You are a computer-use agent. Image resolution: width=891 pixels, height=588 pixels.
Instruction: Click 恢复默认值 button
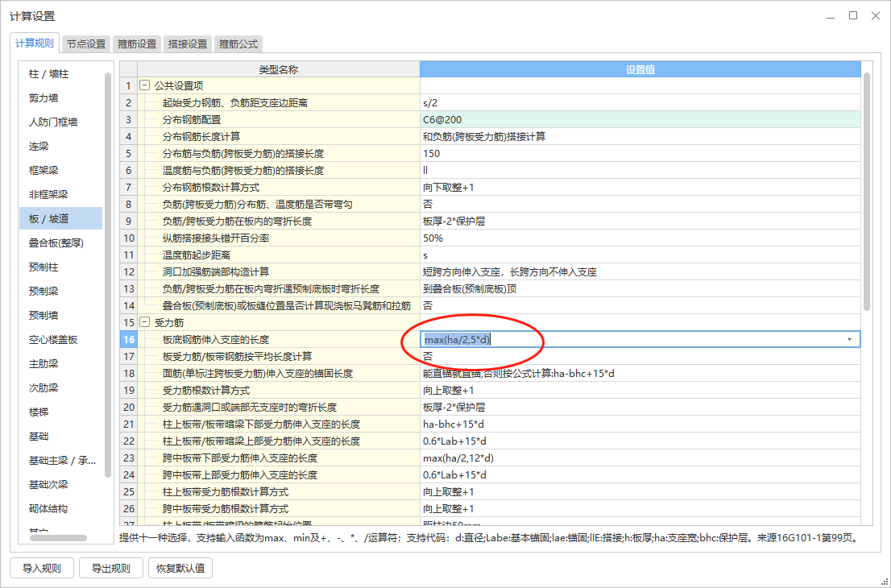[x=180, y=568]
